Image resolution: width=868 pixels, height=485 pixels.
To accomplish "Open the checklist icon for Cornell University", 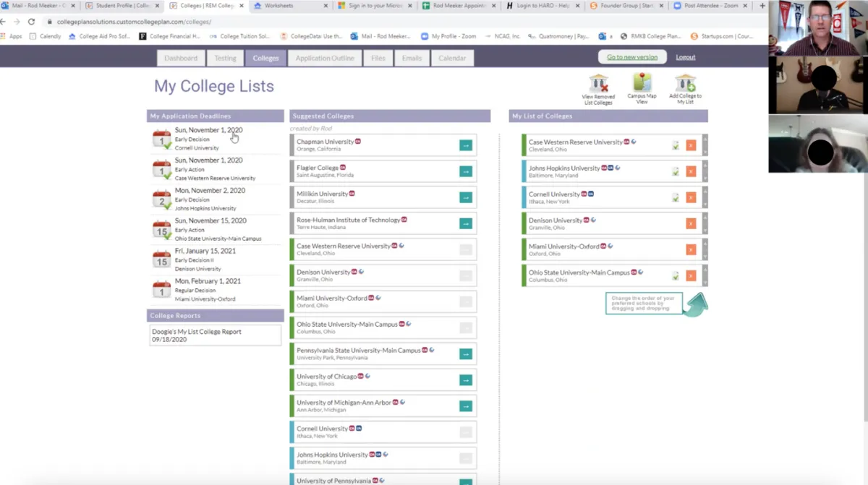I will 676,197.
